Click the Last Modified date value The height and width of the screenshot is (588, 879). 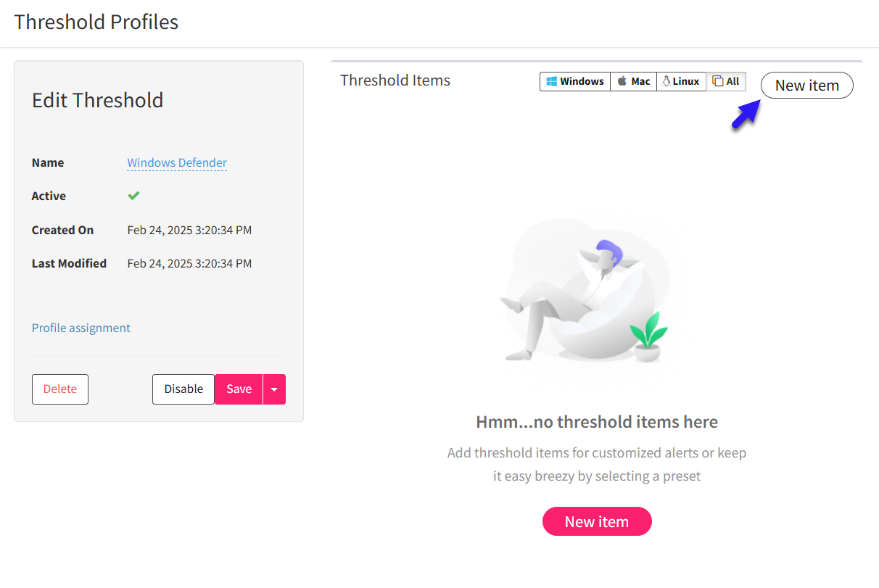(x=189, y=263)
